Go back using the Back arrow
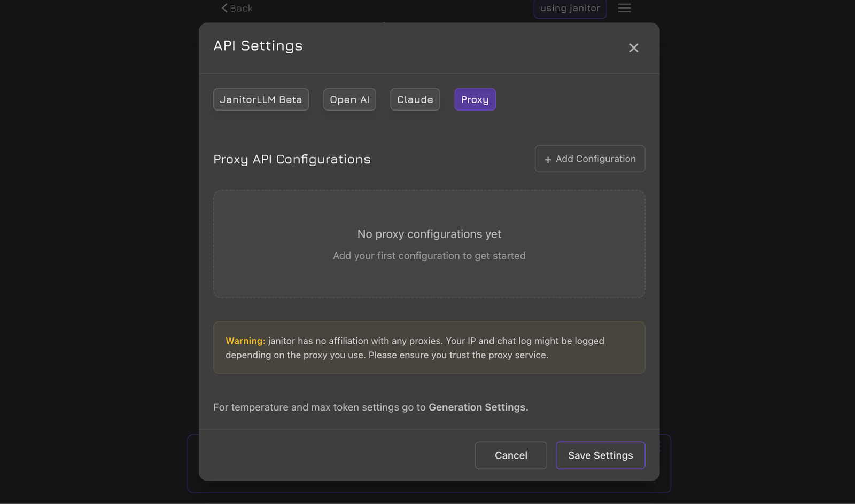This screenshot has width=855, height=504. click(237, 8)
